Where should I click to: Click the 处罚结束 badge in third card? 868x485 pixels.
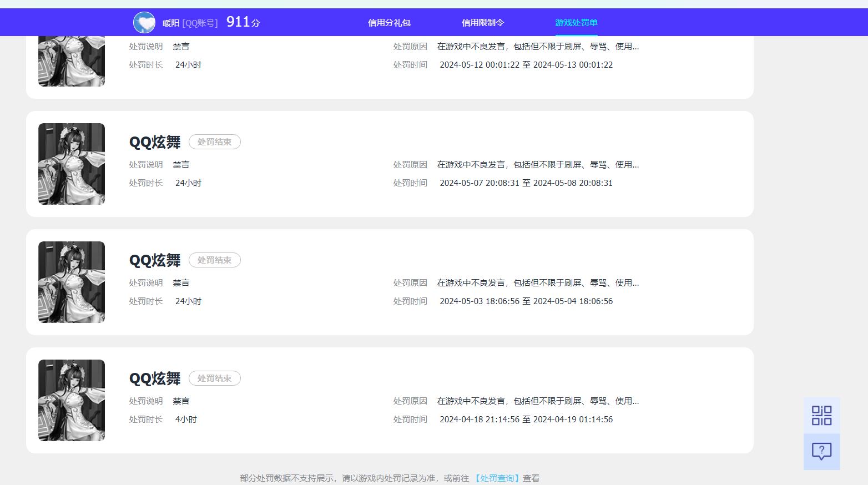coord(215,260)
